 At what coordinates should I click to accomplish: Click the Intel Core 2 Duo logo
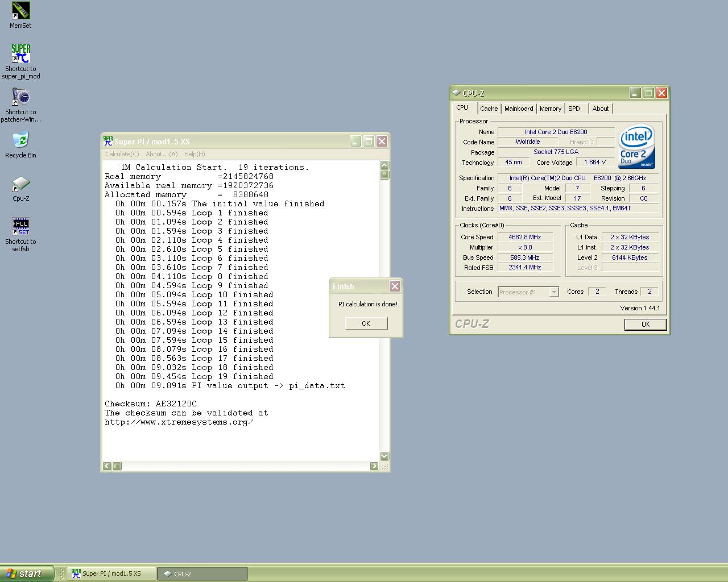click(x=636, y=147)
